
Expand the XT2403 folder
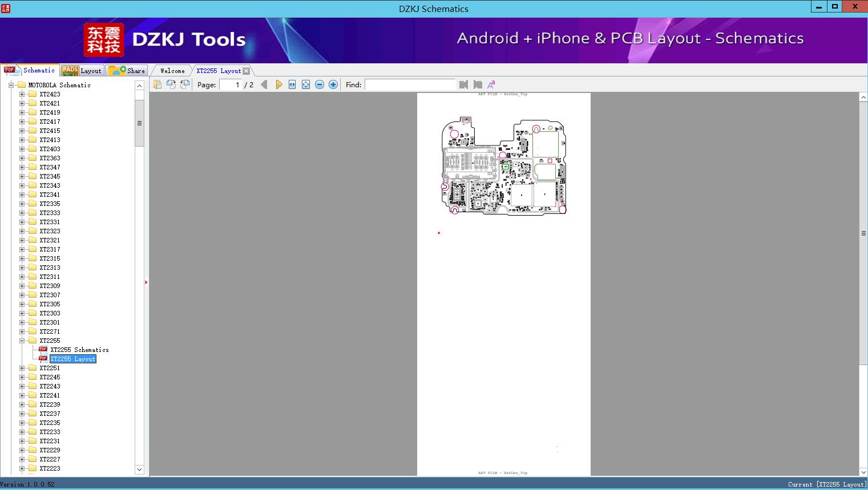(x=22, y=149)
